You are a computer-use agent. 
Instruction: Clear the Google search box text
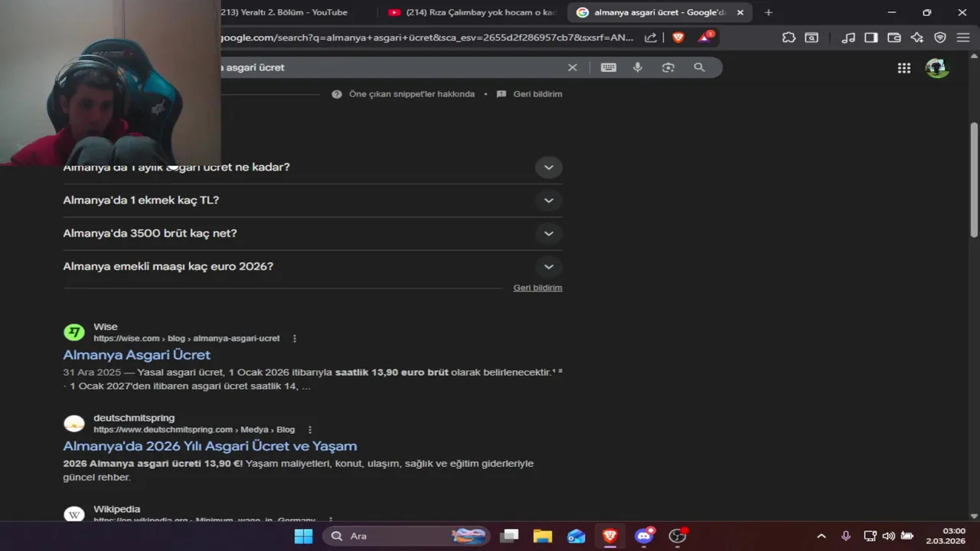click(572, 67)
